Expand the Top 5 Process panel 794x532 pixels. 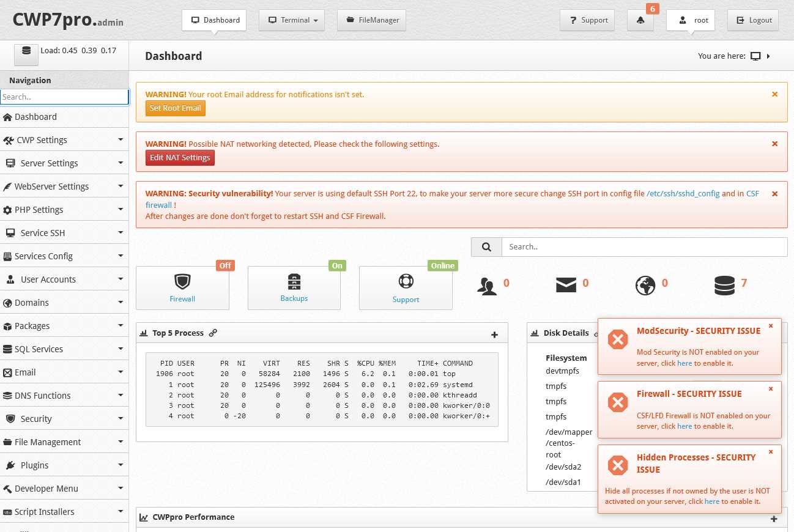(x=495, y=334)
